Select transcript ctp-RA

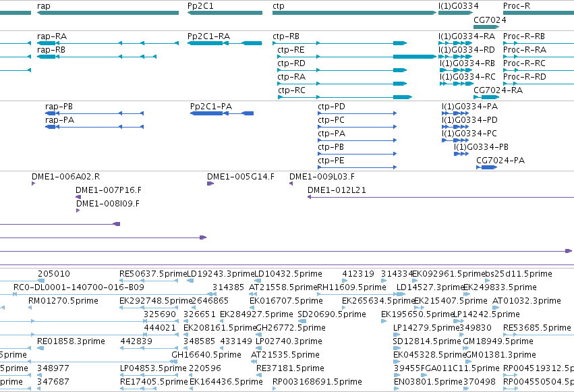pyautogui.click(x=291, y=77)
